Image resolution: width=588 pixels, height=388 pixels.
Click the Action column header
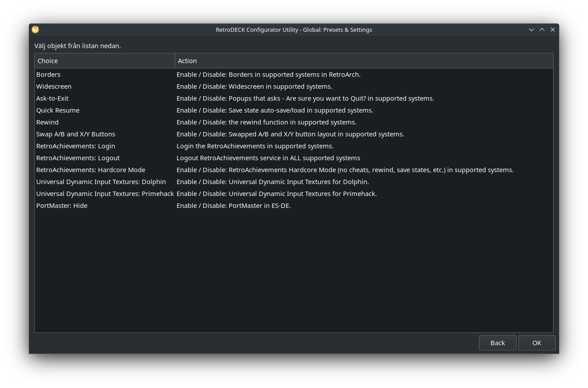pyautogui.click(x=364, y=61)
